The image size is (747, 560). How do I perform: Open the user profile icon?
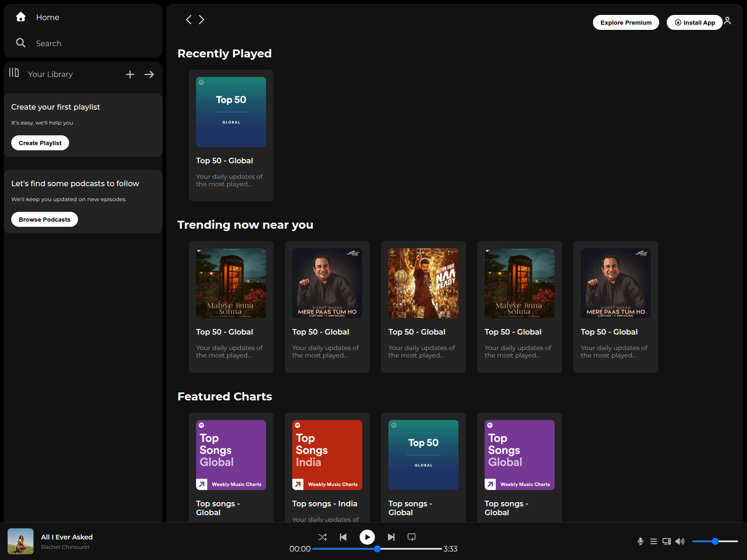727,21
